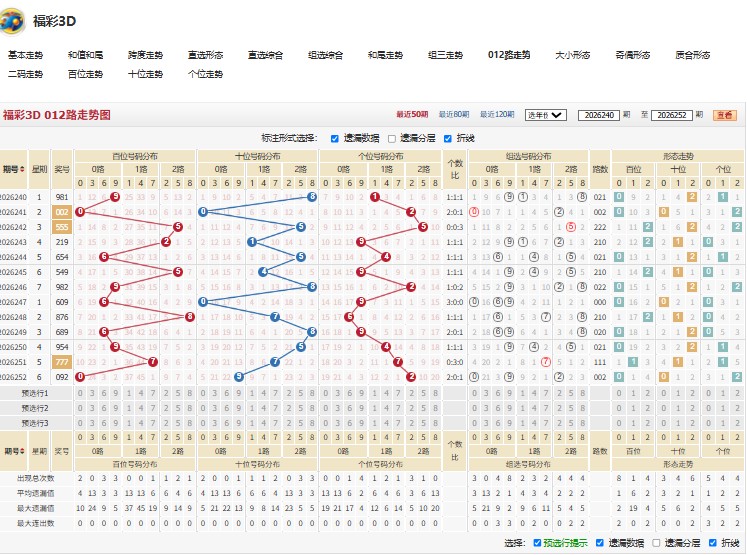Open 组选综合 page
The image size is (747, 555).
pyautogui.click(x=325, y=55)
